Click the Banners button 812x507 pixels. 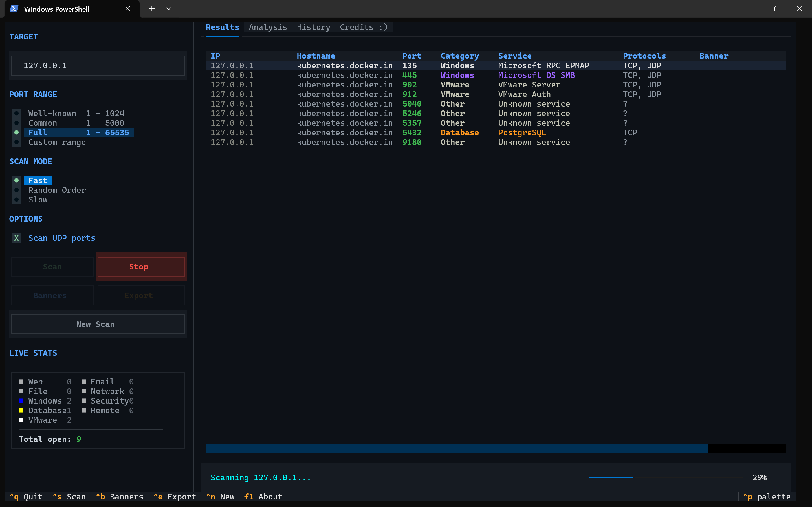coord(52,295)
